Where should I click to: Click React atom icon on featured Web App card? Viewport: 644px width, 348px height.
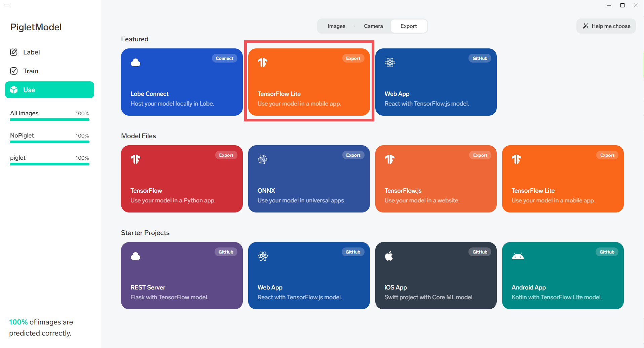click(390, 63)
